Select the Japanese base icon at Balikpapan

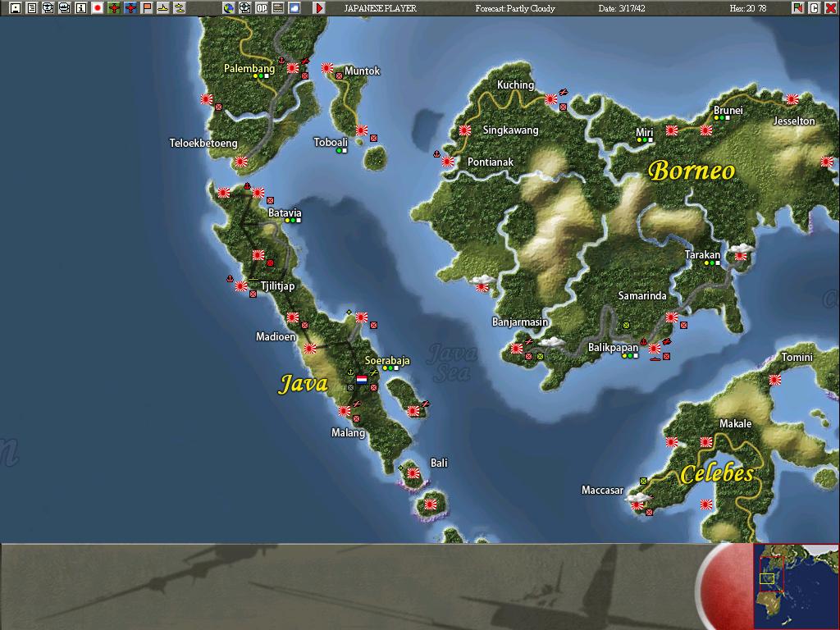pyautogui.click(x=654, y=349)
